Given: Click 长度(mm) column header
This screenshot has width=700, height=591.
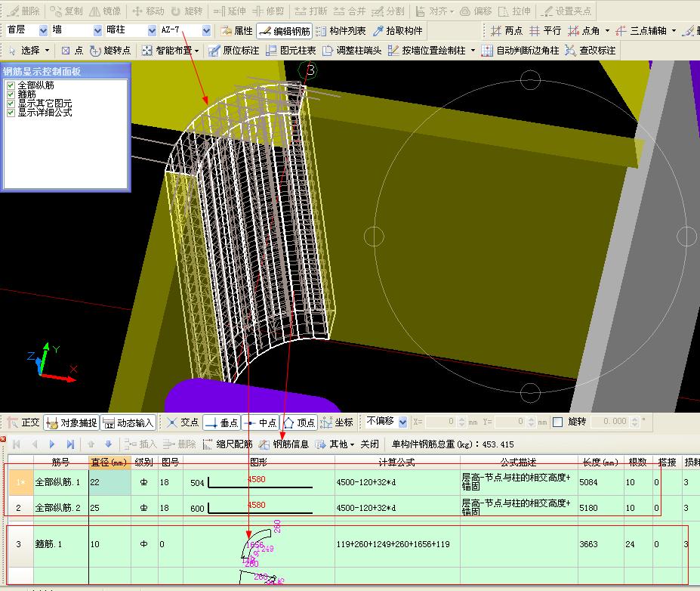Looking at the screenshot, I should point(600,463).
